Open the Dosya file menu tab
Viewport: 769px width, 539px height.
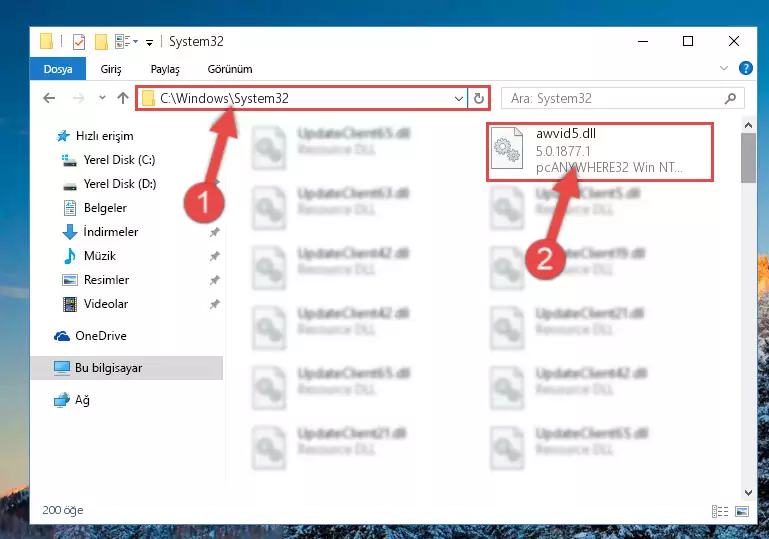[x=58, y=69]
